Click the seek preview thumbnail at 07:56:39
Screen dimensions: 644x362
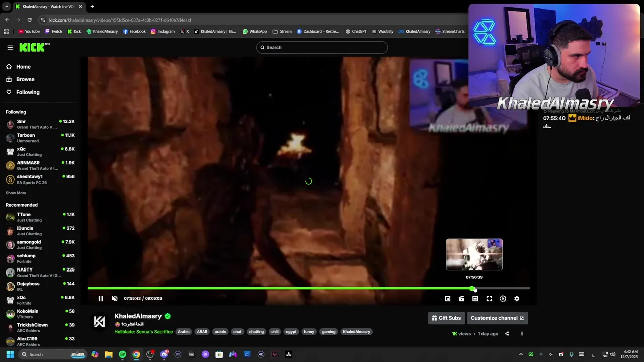click(474, 254)
